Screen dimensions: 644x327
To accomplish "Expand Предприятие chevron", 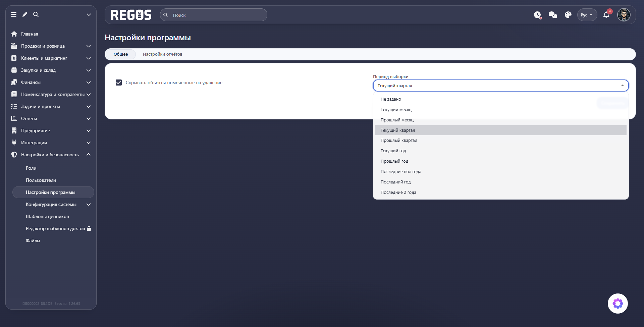I will click(x=89, y=130).
